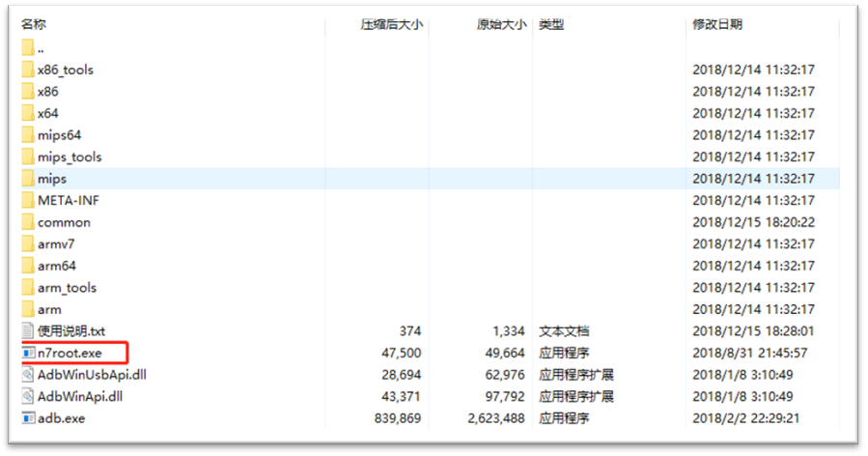This screenshot has width=868, height=456.
Task: Select the x86_tools folder name
Action: [x=66, y=71]
